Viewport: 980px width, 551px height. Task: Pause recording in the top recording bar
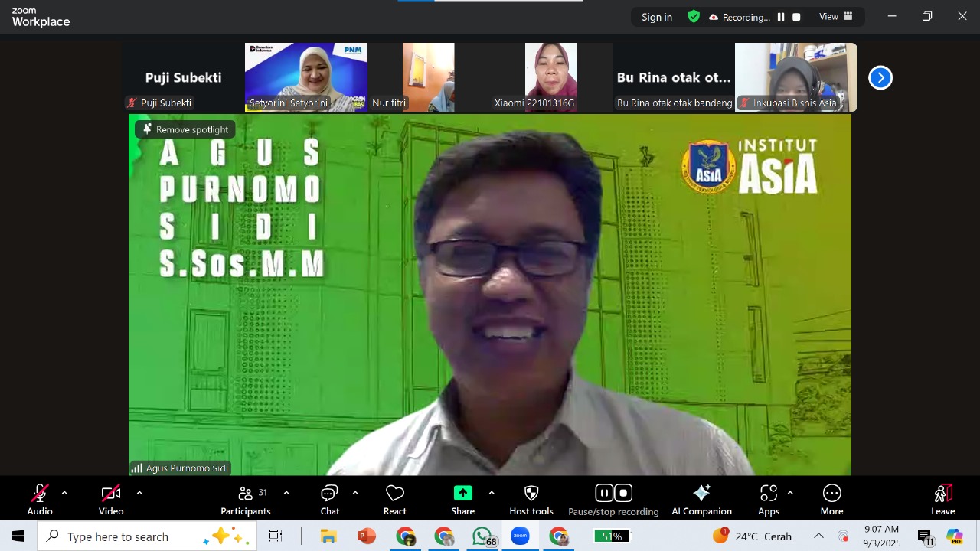(x=781, y=17)
